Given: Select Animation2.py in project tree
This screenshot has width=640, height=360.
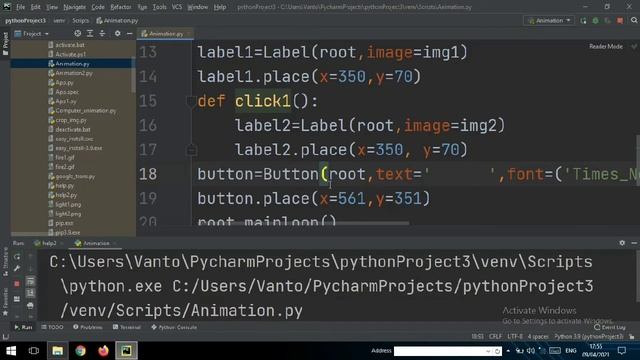Looking at the screenshot, I should pos(74,73).
